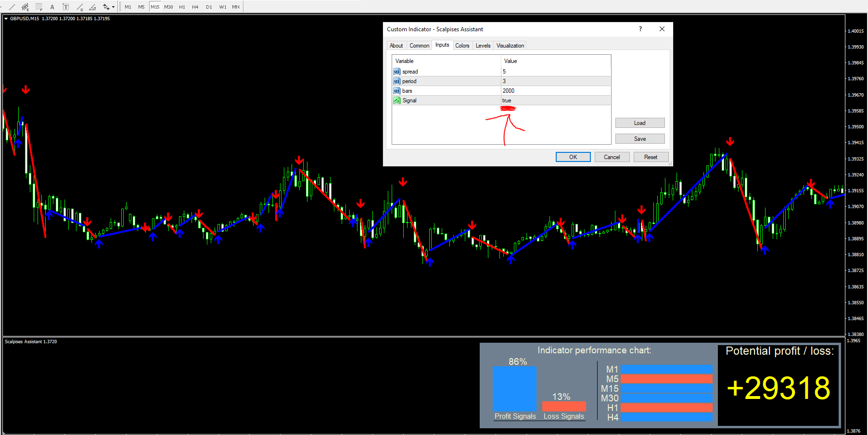Click the Variable column header
Screen dimensions: 868x435
pos(447,61)
